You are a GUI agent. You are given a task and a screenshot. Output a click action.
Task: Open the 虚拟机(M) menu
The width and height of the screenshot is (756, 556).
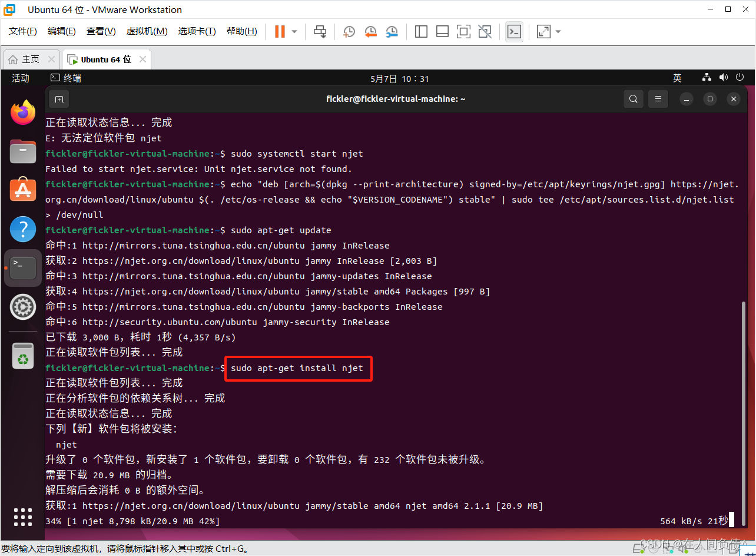tap(147, 31)
